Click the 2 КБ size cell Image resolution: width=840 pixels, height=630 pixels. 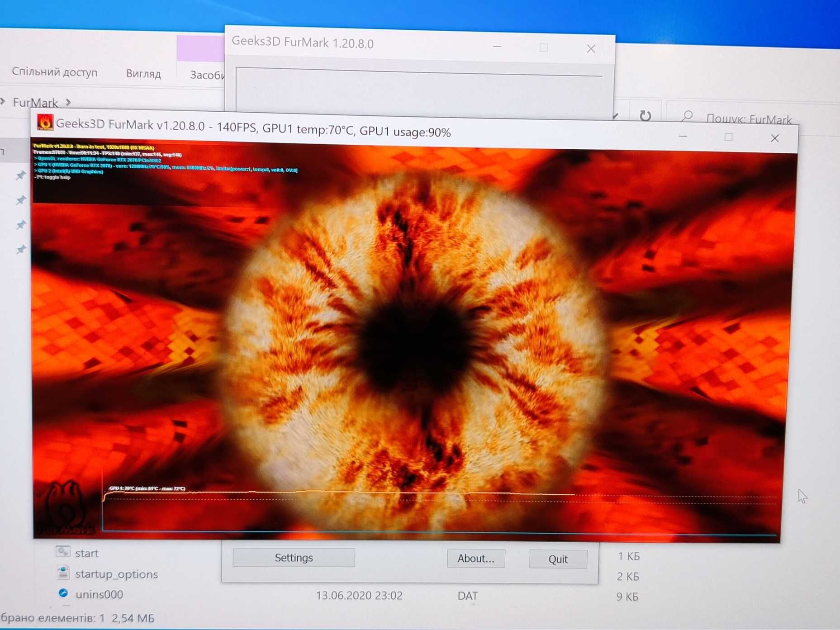[x=628, y=577]
